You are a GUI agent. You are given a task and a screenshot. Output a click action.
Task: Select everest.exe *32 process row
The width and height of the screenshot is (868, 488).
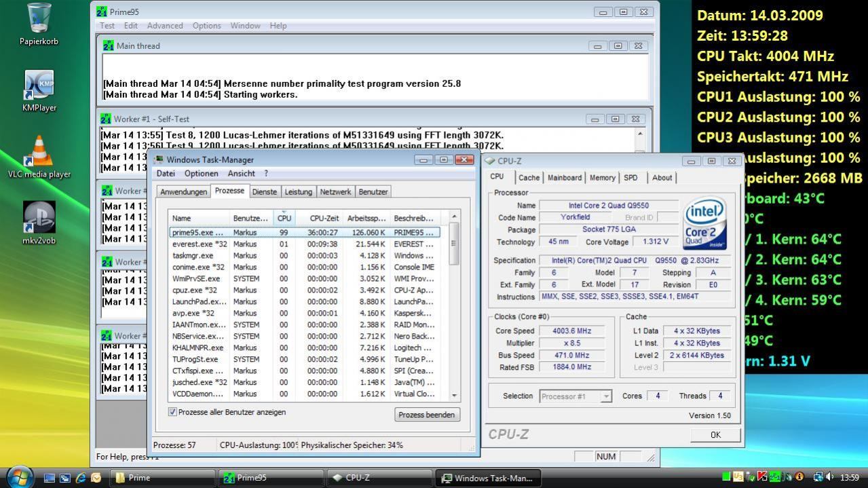point(304,244)
